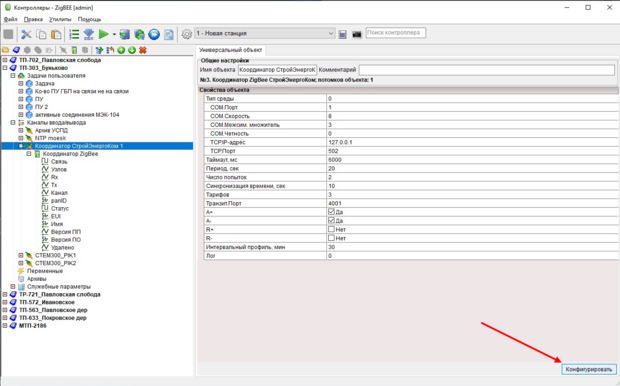Viewport: 620px width, 386px height.
Task: Open the Правка menu
Action: (x=33, y=19)
